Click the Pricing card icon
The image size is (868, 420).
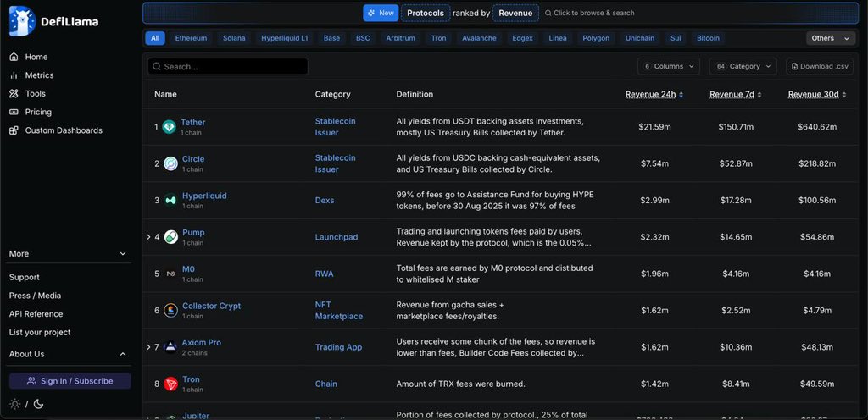pos(14,112)
